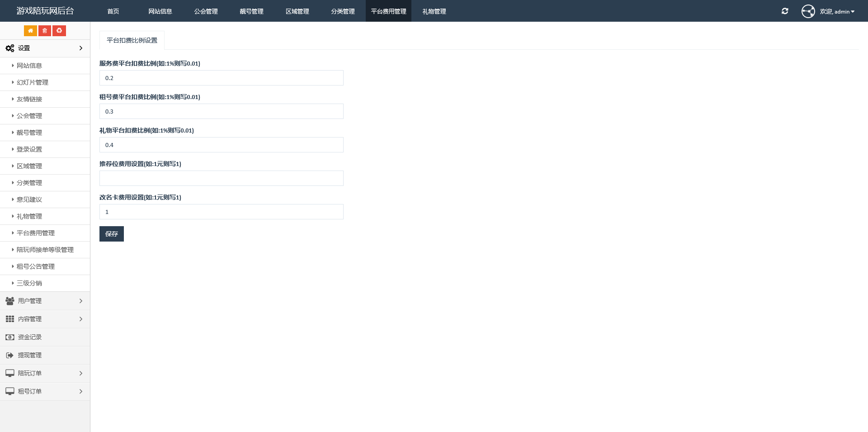Select the 平台扣费比例设置 tab
Screen dimensions: 868x432
132,40
